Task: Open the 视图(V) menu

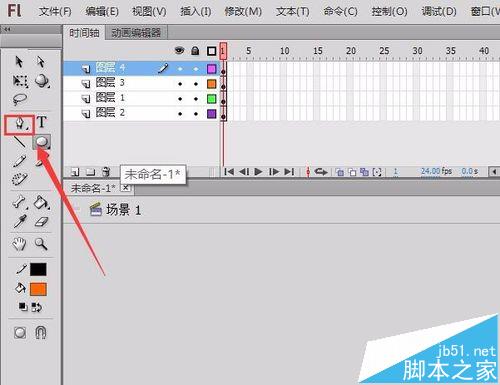Action: tap(149, 12)
